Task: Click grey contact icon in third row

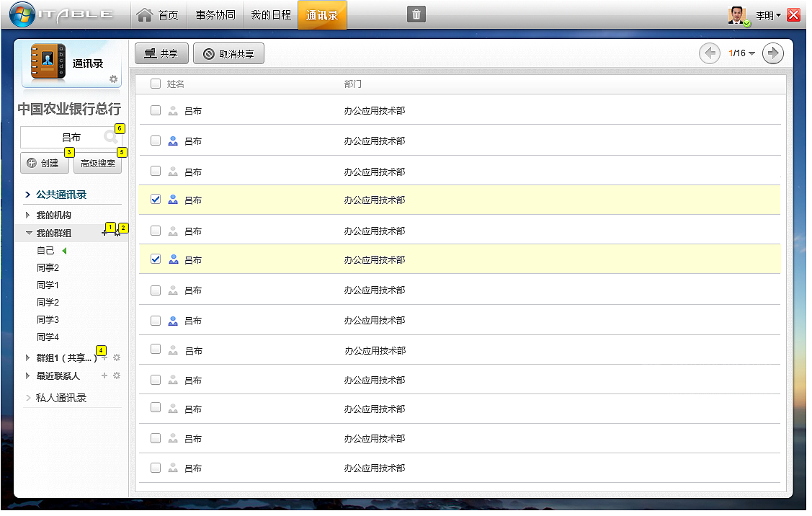Action: pos(173,172)
